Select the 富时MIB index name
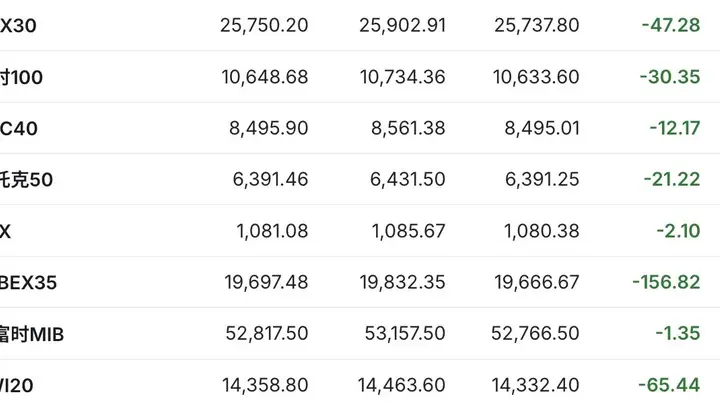The height and width of the screenshot is (405, 720). point(32,334)
